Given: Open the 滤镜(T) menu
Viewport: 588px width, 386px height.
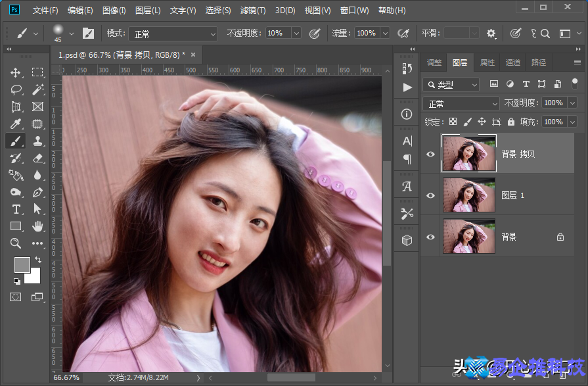Looking at the screenshot, I should pos(252,11).
